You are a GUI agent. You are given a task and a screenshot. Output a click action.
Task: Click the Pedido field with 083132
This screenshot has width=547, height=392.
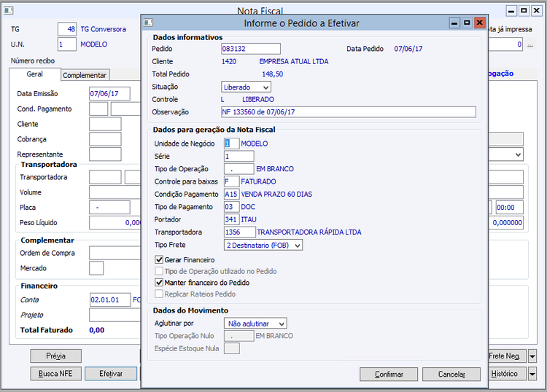click(251, 49)
